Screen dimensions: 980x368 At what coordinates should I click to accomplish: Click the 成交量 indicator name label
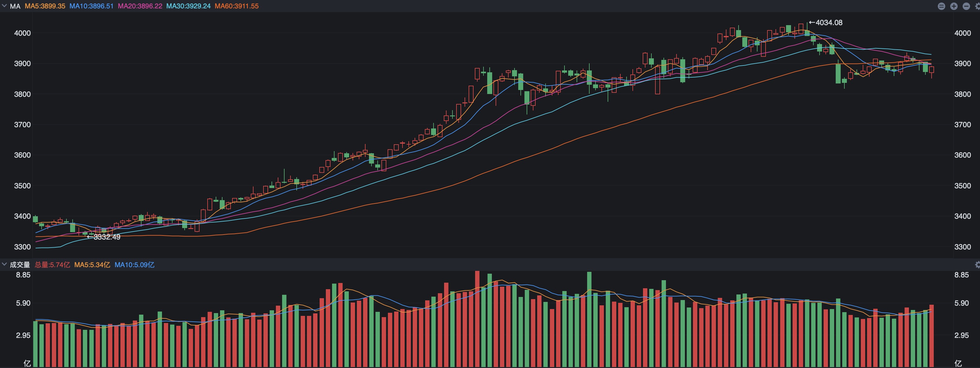(20, 264)
